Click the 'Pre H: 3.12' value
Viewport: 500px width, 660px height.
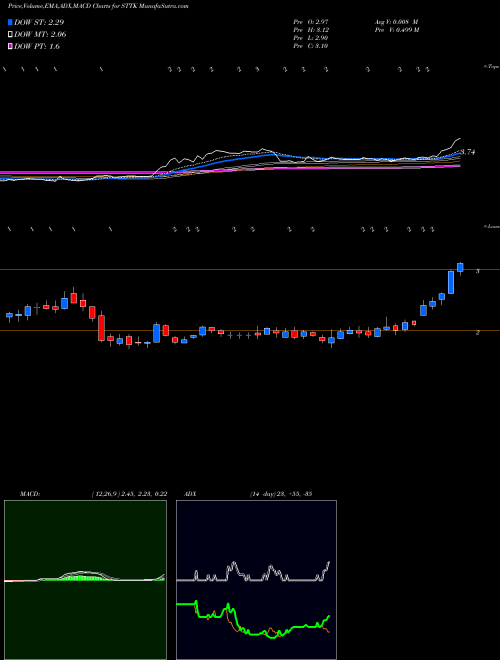[311, 30]
